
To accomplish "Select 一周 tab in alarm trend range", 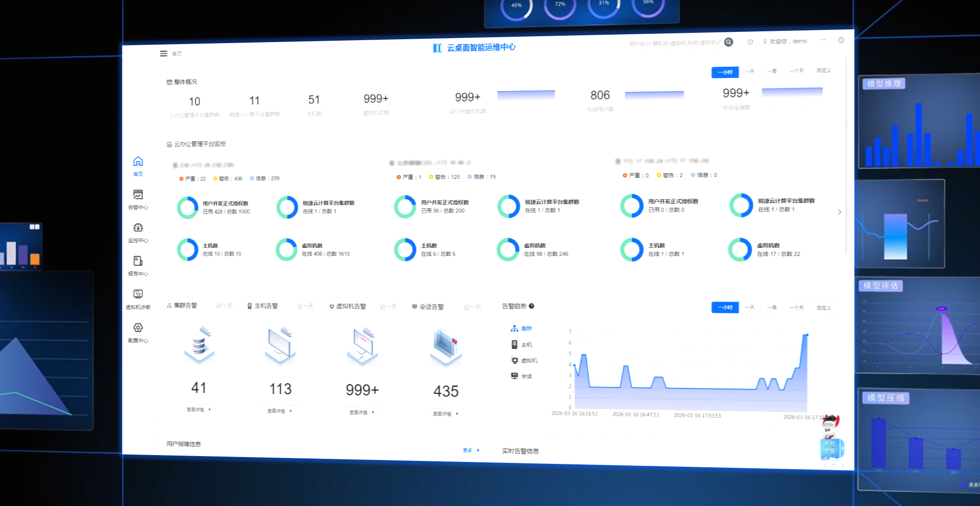I will (x=772, y=308).
